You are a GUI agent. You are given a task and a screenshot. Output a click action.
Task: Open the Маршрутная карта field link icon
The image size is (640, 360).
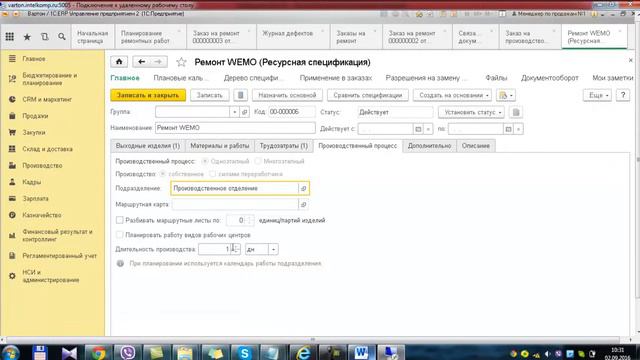tap(303, 204)
